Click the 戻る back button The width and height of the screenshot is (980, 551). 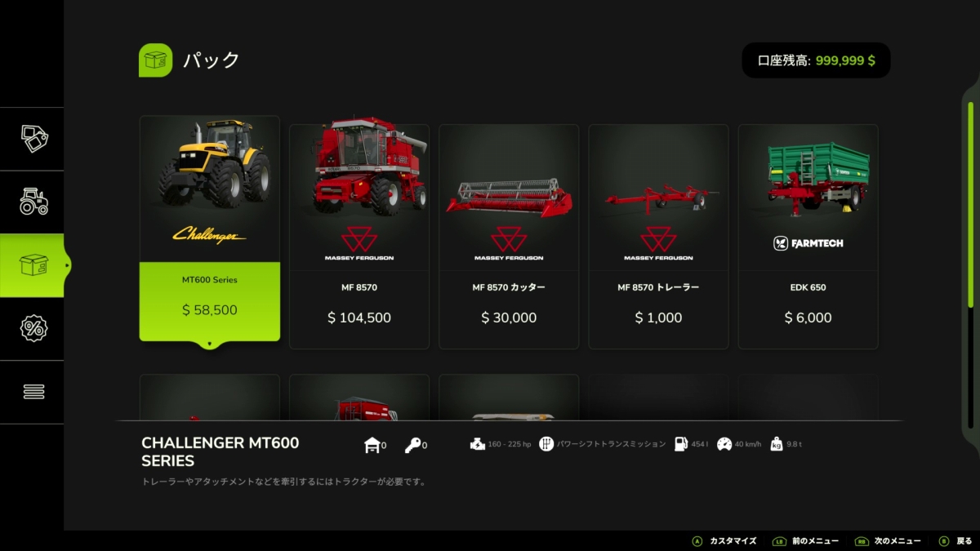coord(955,541)
